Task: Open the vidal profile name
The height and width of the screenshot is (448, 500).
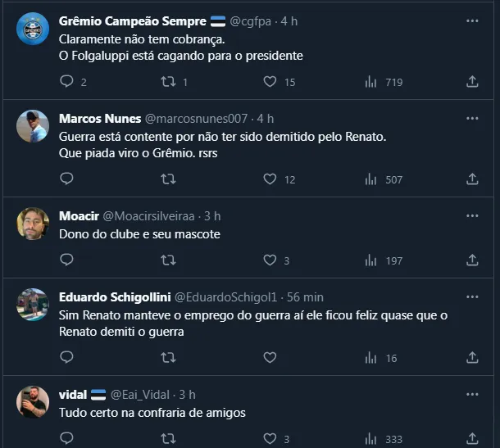Action: (x=73, y=394)
